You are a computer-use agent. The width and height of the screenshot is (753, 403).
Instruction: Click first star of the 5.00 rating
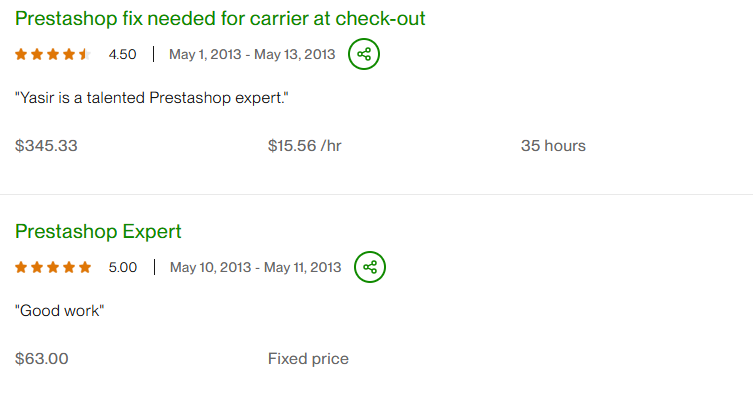pos(21,267)
